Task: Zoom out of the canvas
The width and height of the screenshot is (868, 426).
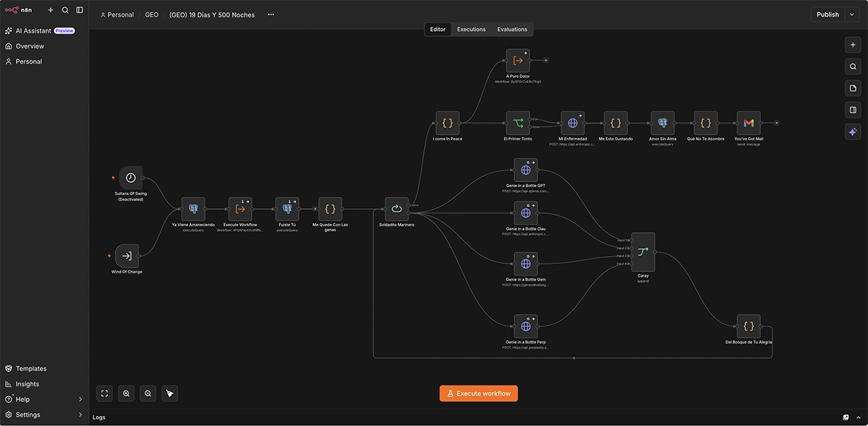Action: point(148,393)
